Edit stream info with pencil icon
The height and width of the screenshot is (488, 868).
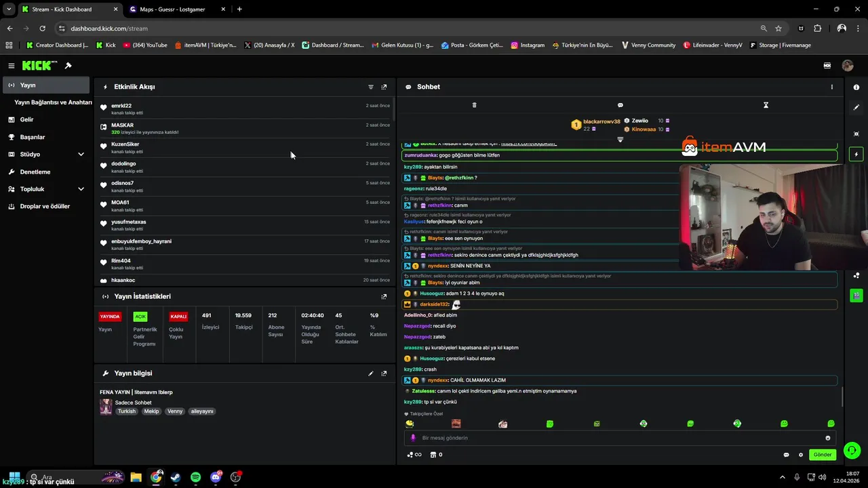click(371, 373)
